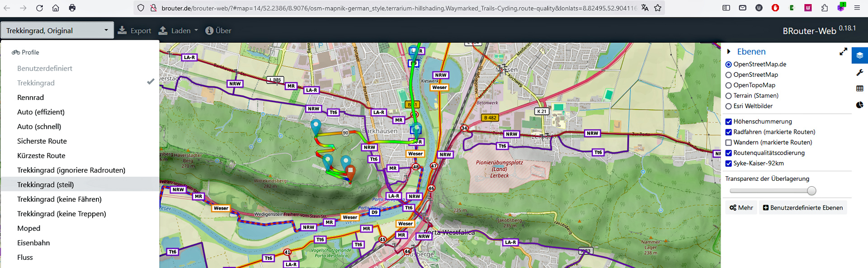Click the browser address bar URL

click(x=399, y=8)
